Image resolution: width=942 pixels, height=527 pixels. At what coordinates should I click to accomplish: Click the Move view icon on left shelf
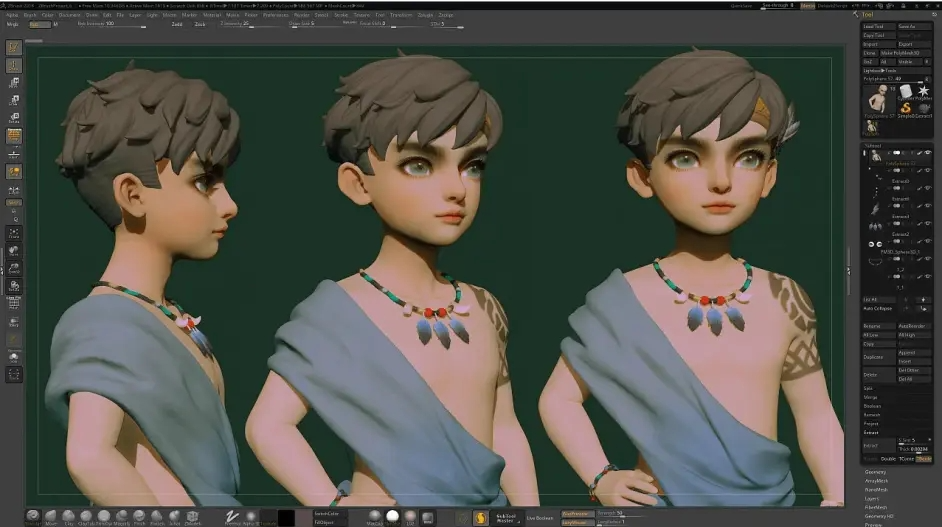click(x=14, y=250)
